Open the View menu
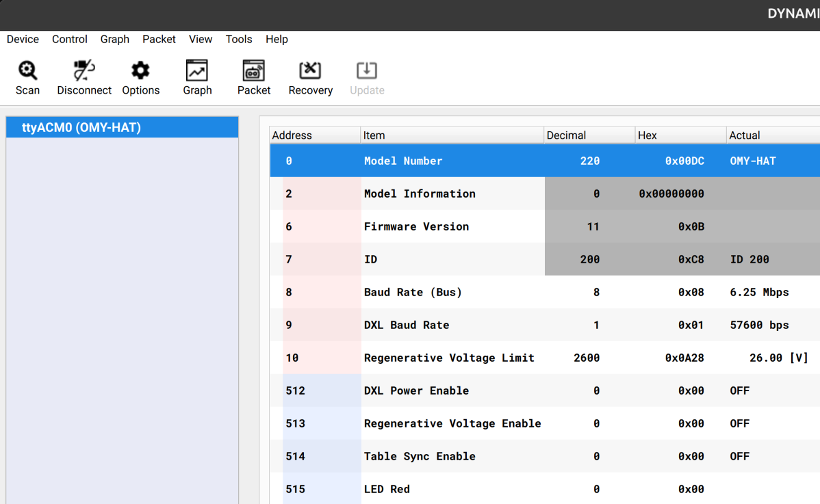This screenshot has height=504, width=820. coord(201,39)
